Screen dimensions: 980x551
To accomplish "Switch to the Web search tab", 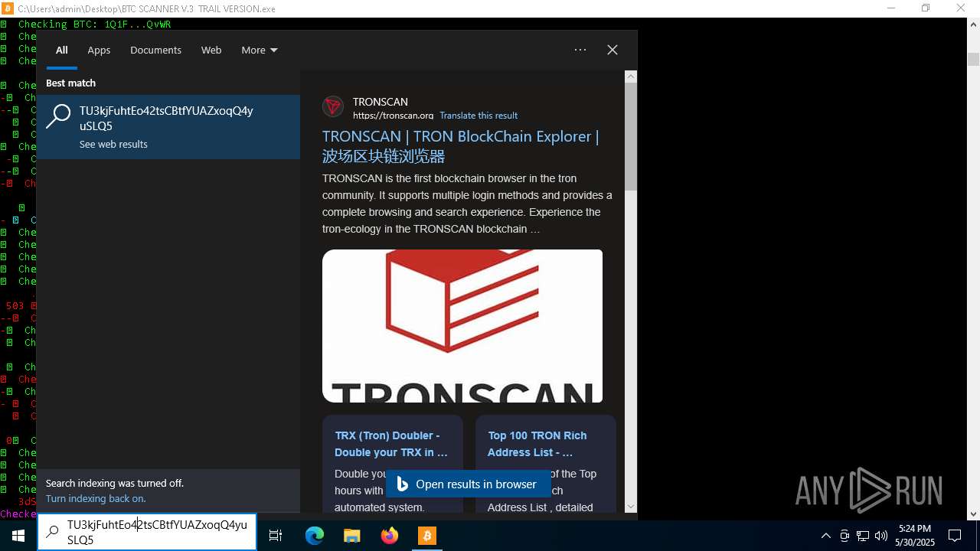I will tap(211, 50).
